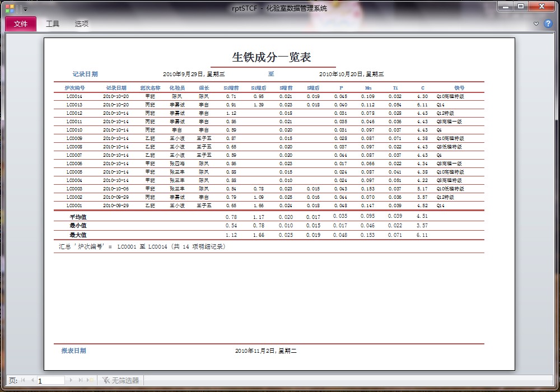Click the 化验员 column header
560x392 pixels.
177,88
